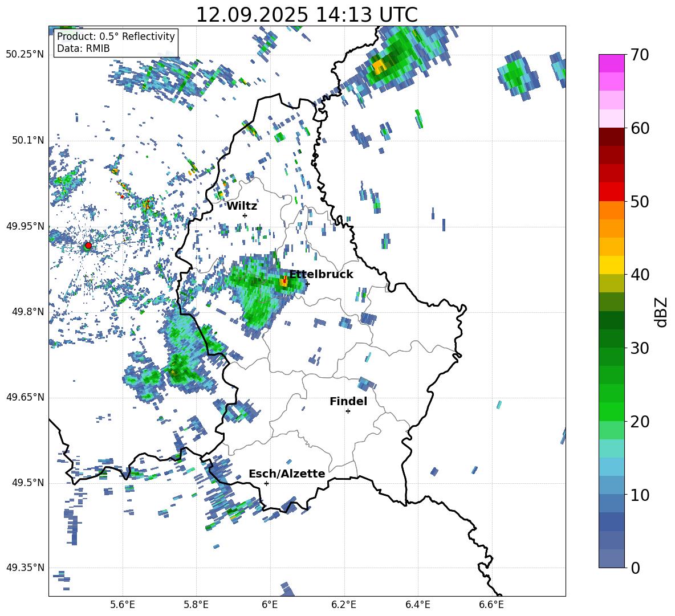Click the dark red colorbar segment below 60
The image size is (675, 616).
coord(611,136)
